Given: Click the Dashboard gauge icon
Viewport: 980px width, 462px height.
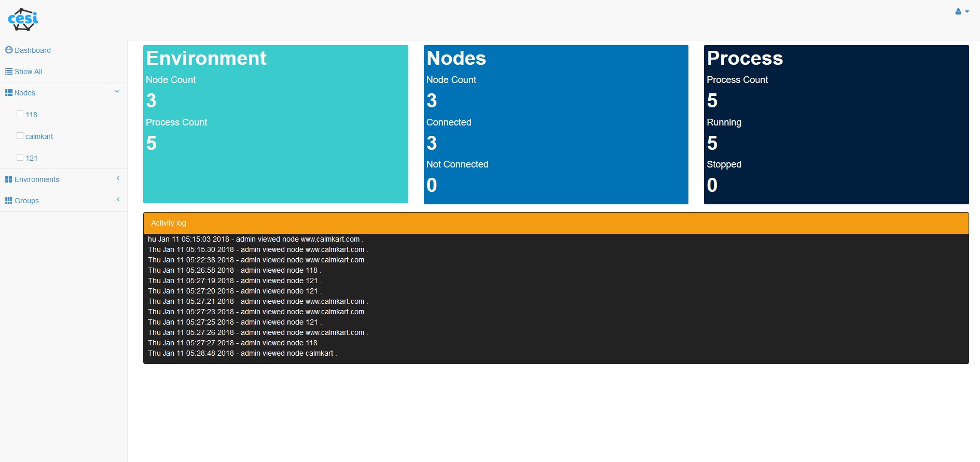Looking at the screenshot, I should click(x=9, y=50).
